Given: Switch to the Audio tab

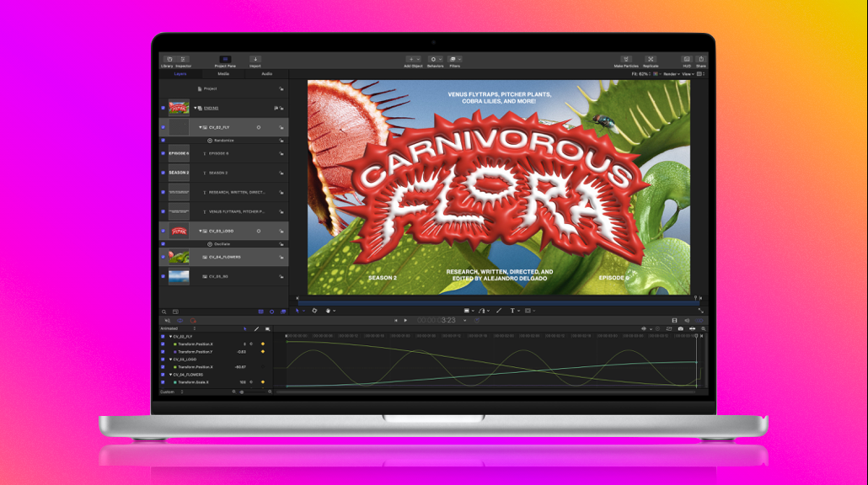Looking at the screenshot, I should click(x=266, y=74).
